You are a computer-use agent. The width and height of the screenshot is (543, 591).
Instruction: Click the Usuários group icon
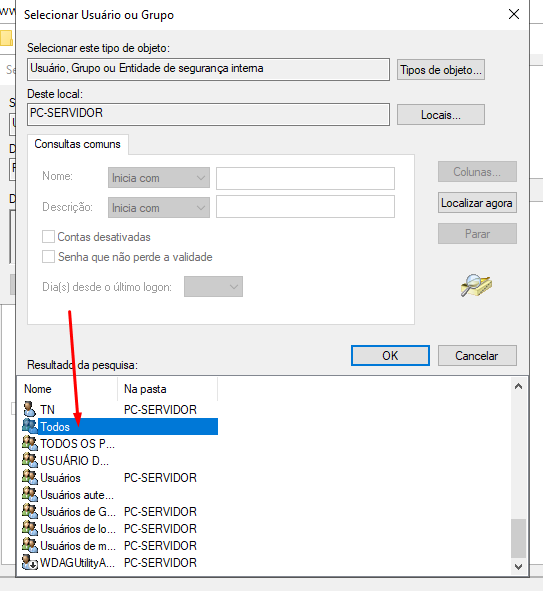click(x=30, y=477)
